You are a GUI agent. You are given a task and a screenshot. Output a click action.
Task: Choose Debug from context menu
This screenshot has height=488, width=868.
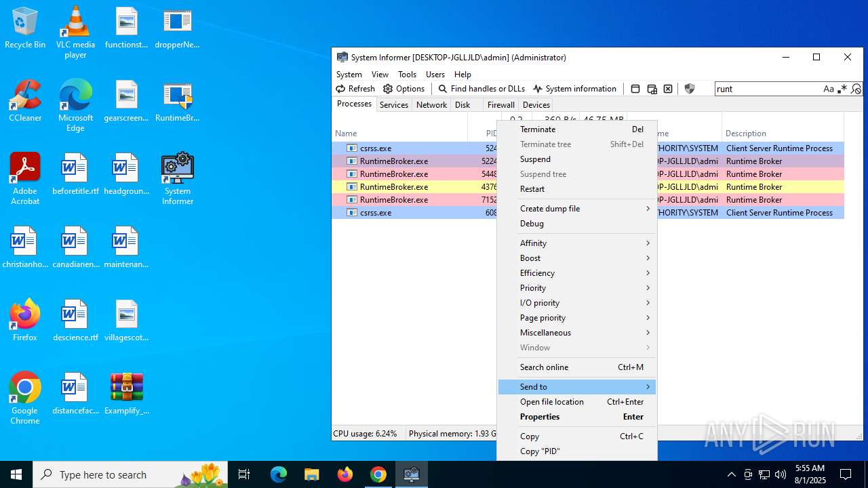[x=577, y=224]
